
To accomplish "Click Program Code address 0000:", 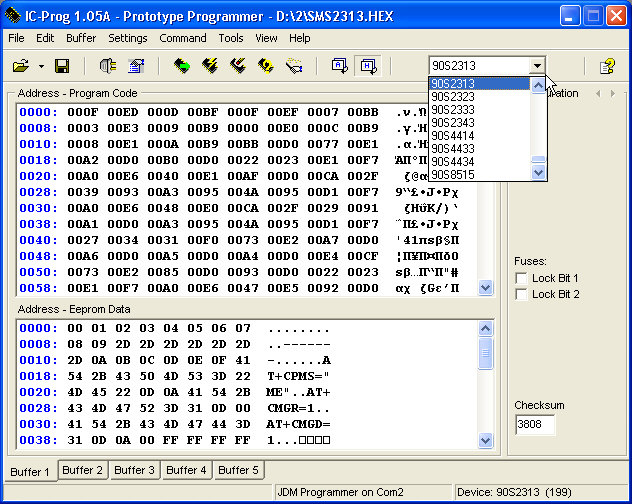I will pyautogui.click(x=39, y=112).
